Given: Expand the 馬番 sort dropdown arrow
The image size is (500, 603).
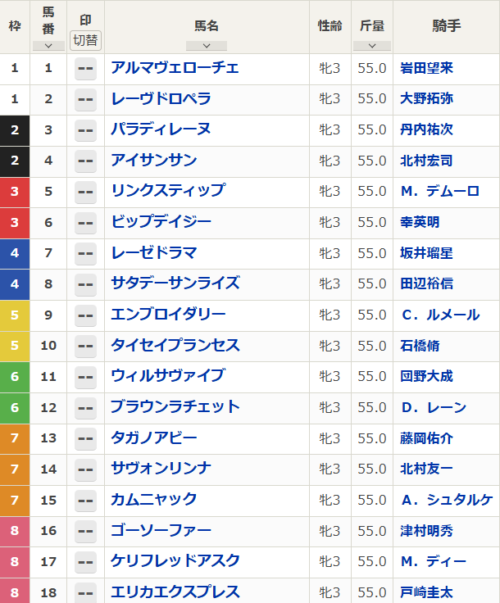Looking at the screenshot, I should [x=48, y=46].
